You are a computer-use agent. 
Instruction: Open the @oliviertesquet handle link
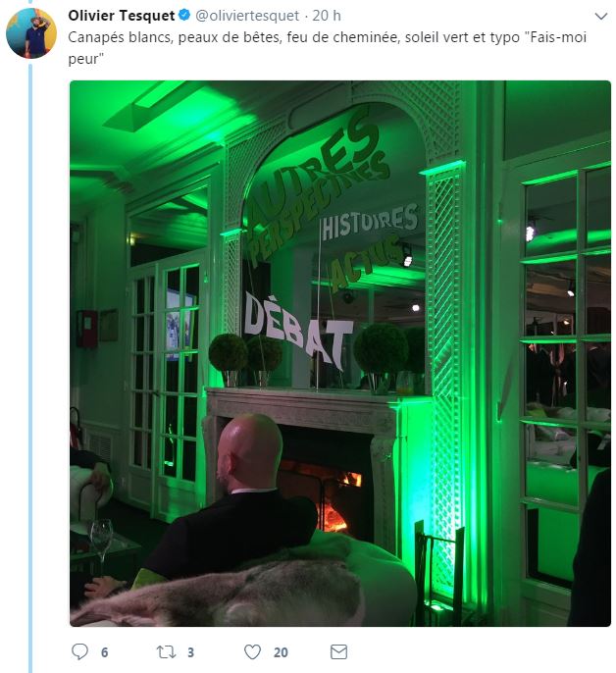[247, 16]
